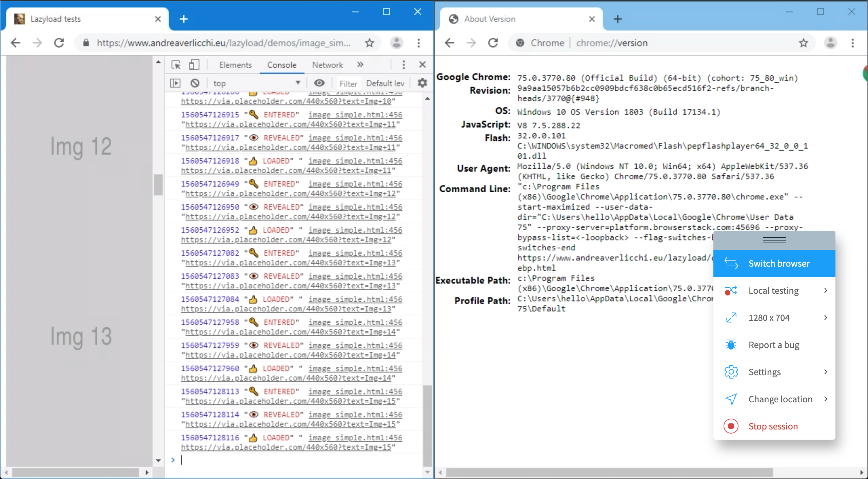Bookmark the lazyload demo page
This screenshot has width=868, height=479.
click(x=369, y=43)
